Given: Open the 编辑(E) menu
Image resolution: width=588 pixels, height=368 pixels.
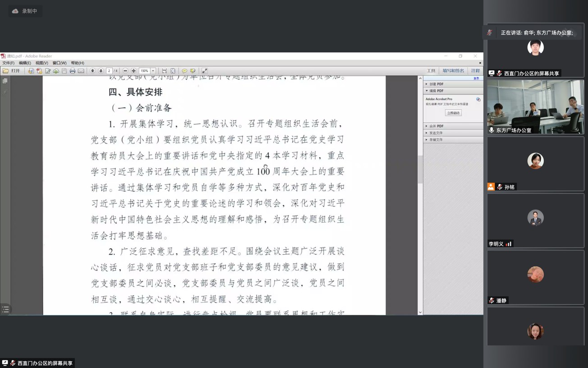Looking at the screenshot, I should coord(25,63).
